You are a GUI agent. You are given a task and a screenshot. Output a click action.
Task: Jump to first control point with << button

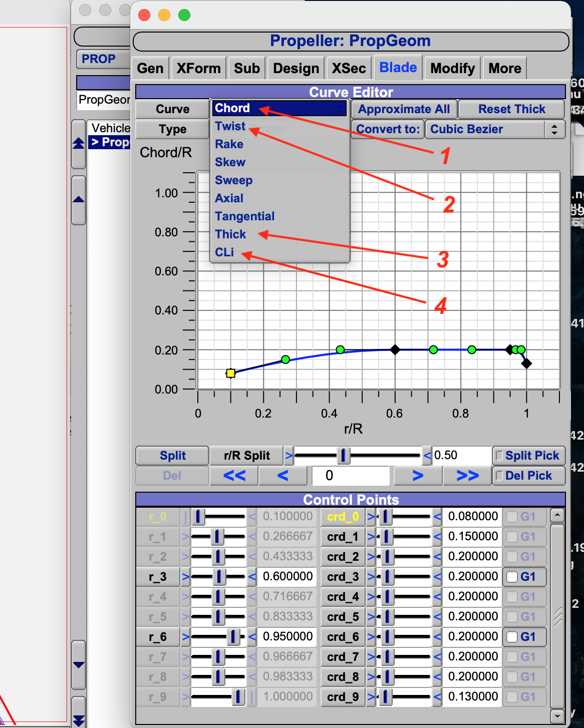(x=234, y=476)
